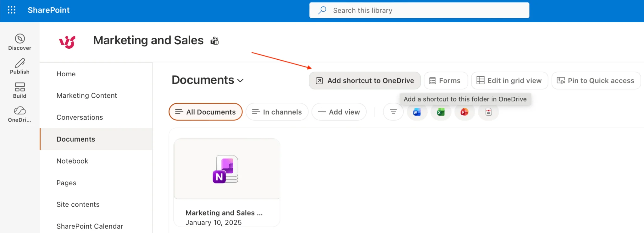
Task: Select Documents in site navigation
Action: pyautogui.click(x=96, y=139)
